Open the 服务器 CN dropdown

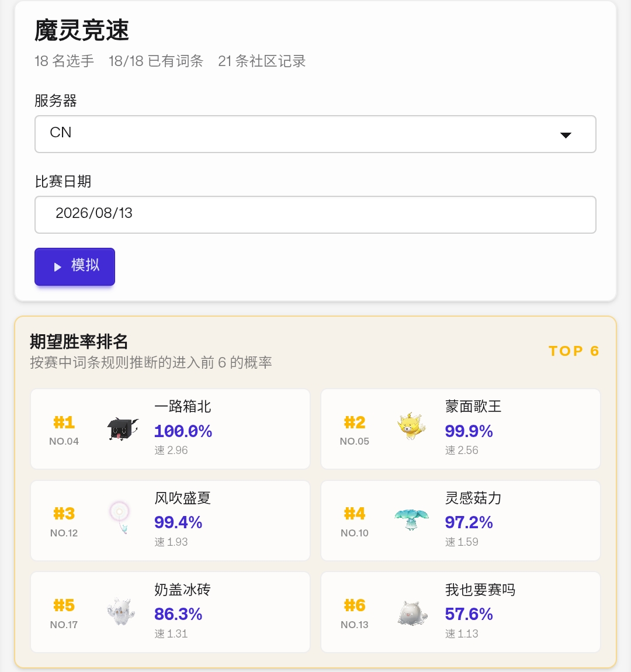(315, 134)
